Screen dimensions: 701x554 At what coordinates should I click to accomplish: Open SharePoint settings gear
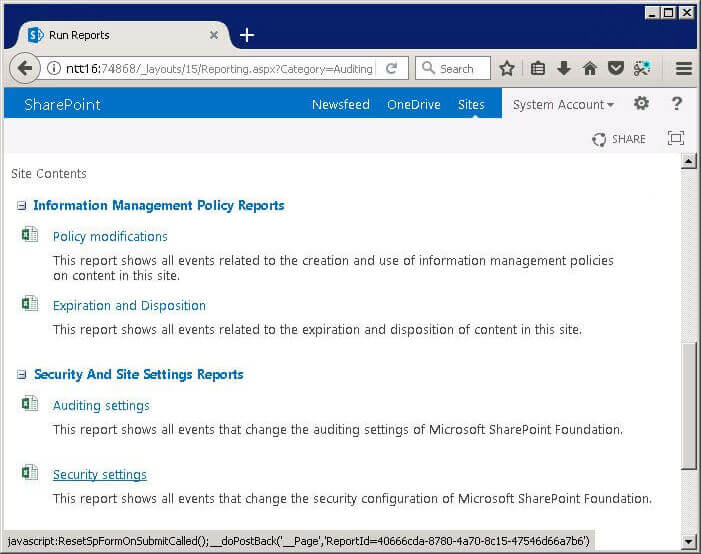641,104
